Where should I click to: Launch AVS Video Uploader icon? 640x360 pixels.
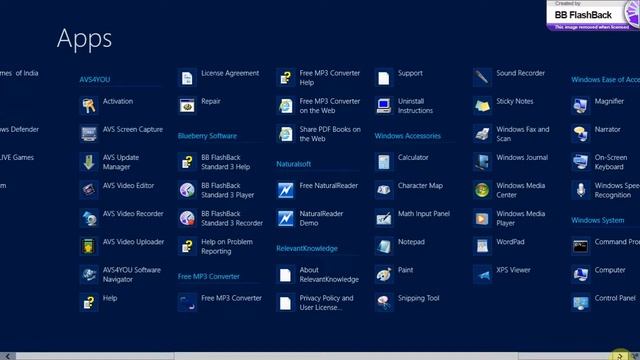click(89, 247)
